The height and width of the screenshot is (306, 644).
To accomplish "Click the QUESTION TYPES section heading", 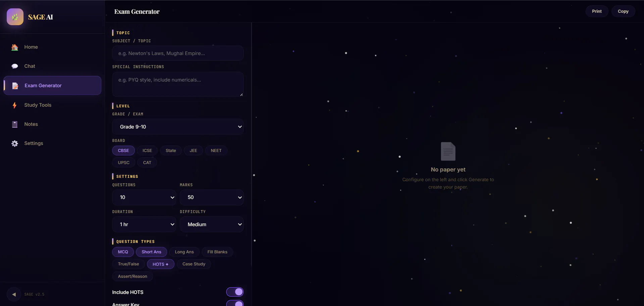I will (136, 242).
